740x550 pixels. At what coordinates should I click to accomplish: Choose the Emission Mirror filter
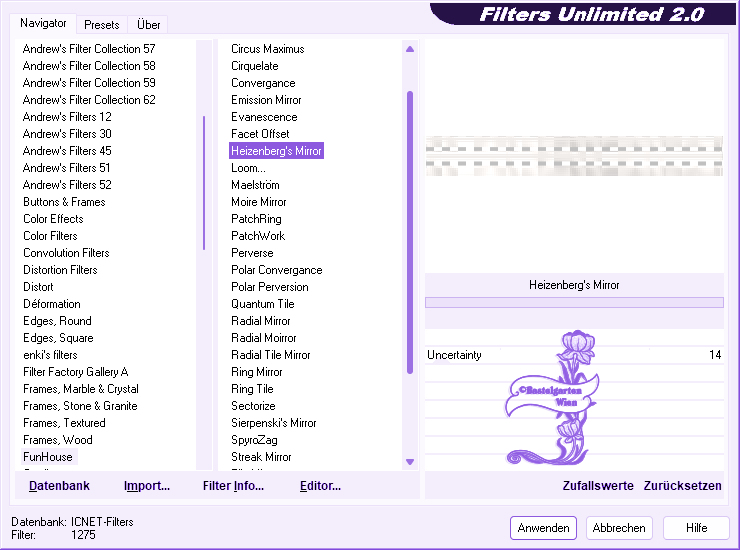(266, 100)
